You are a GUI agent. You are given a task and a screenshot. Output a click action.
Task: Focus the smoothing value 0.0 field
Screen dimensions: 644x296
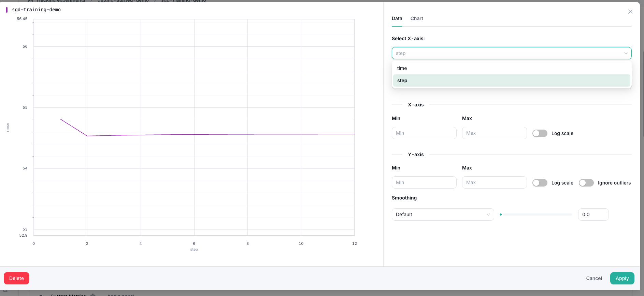click(593, 214)
